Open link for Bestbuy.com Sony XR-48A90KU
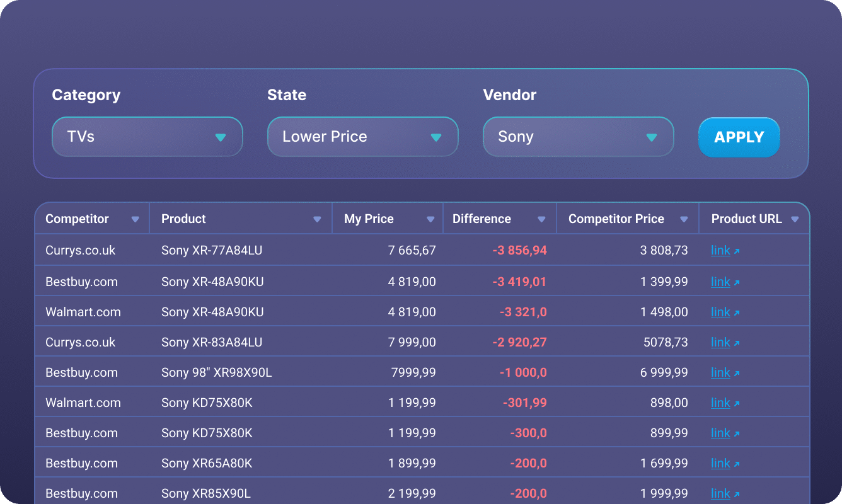The image size is (842, 504). (x=720, y=282)
